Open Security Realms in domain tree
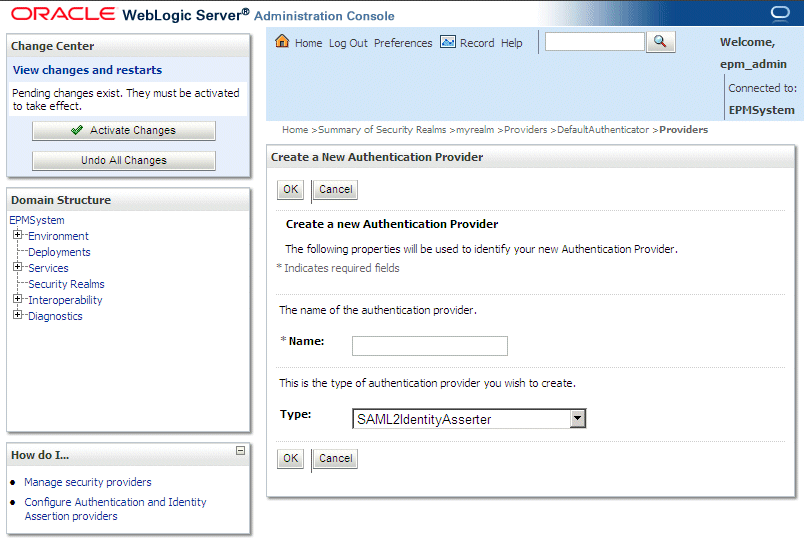The image size is (804, 539). click(66, 284)
